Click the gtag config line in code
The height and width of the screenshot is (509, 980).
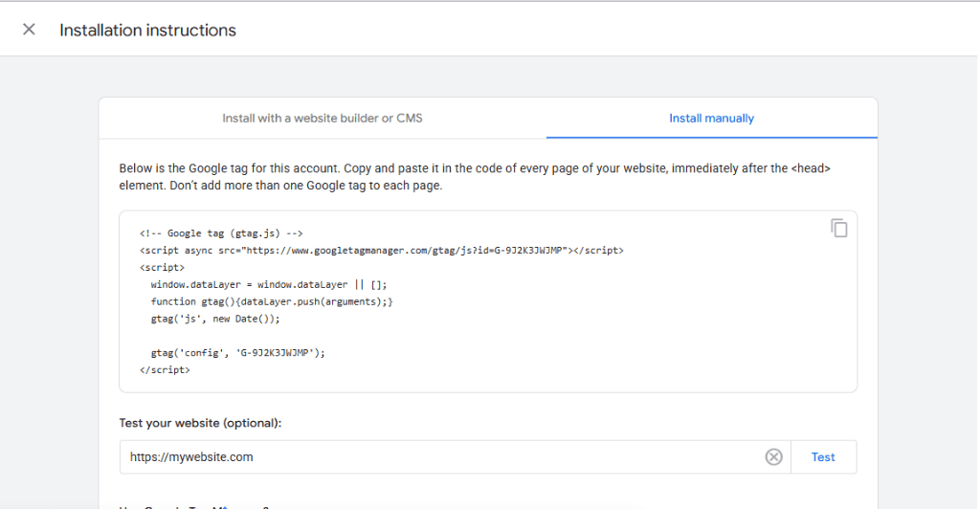[x=237, y=353]
